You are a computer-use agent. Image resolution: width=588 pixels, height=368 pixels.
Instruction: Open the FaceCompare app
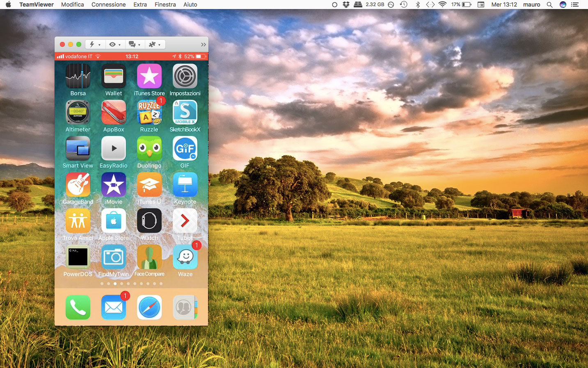(149, 257)
